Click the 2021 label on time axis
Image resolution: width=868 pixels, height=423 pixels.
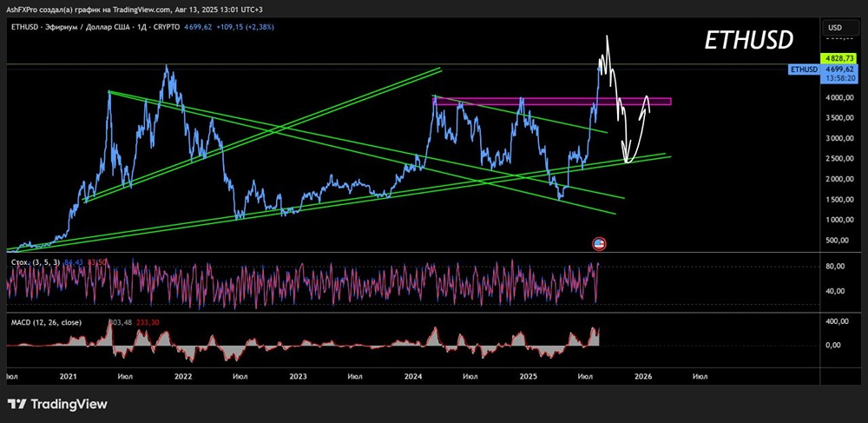[68, 376]
